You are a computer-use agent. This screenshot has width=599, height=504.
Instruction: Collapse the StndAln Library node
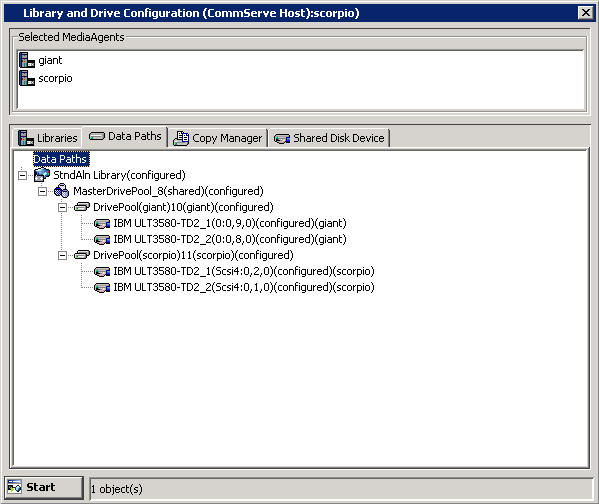[x=23, y=175]
